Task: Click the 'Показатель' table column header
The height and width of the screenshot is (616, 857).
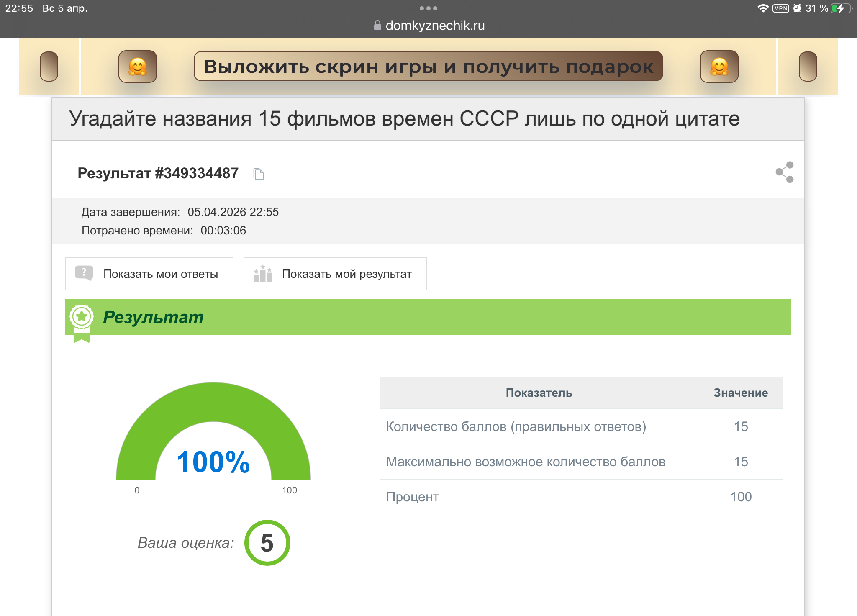Action: [539, 393]
